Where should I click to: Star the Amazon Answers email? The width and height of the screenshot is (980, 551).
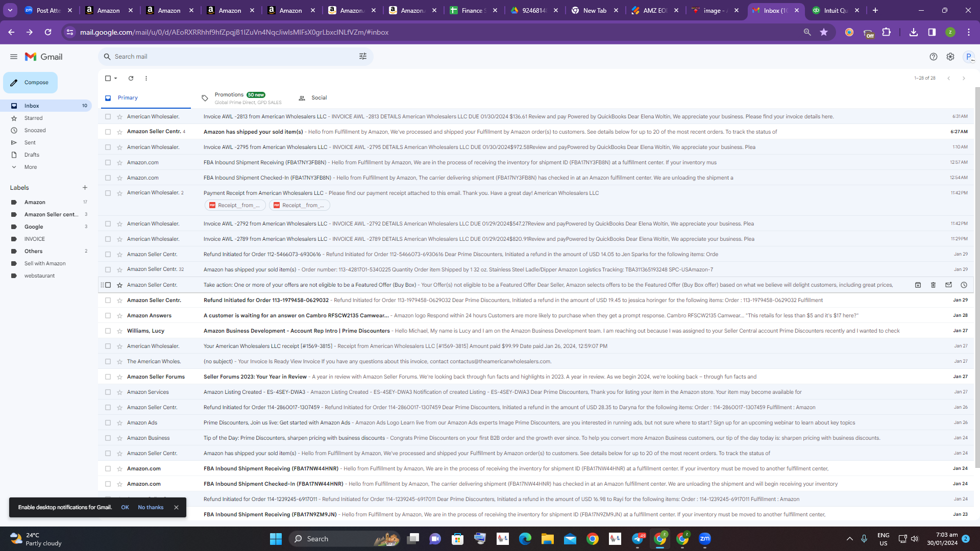(119, 315)
